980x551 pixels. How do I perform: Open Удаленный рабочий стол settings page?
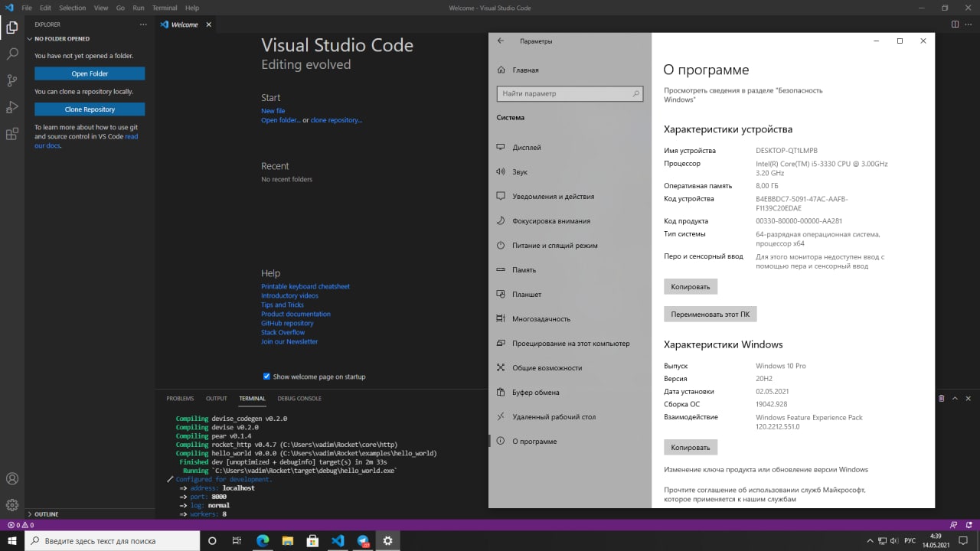(570, 416)
